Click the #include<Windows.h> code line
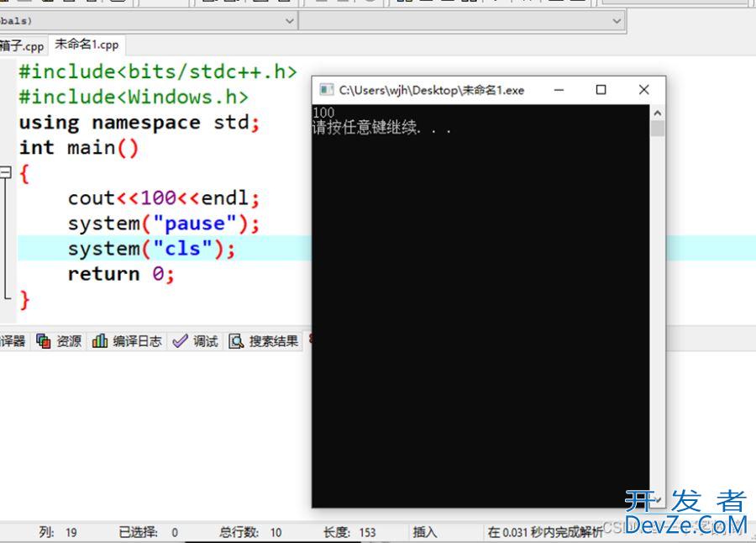Viewport: 756px width, 543px height. (134, 98)
